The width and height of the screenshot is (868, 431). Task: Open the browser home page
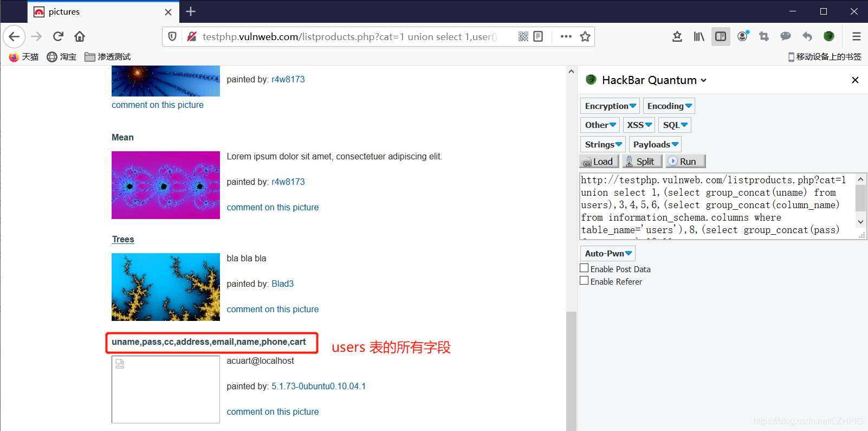pos(80,36)
